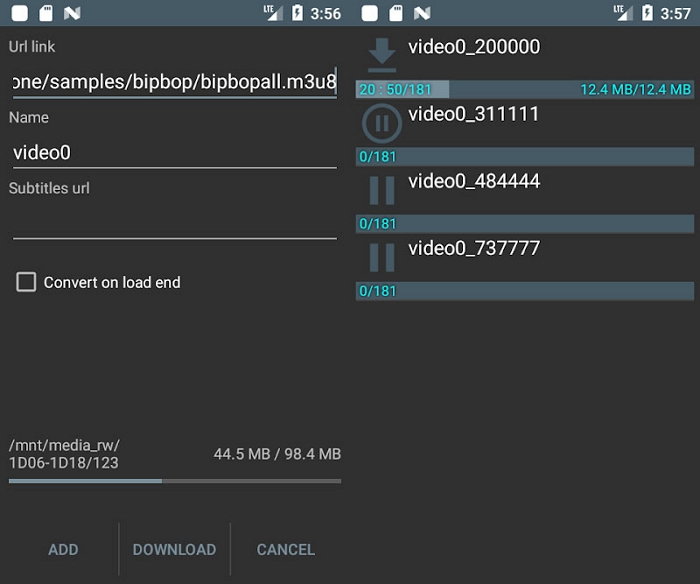Enable the Convert on load end checkbox

[x=26, y=282]
